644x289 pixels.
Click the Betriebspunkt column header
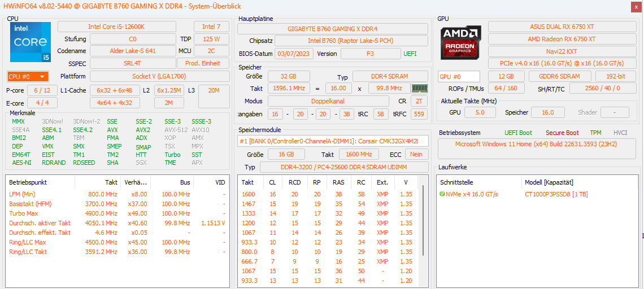[40, 182]
